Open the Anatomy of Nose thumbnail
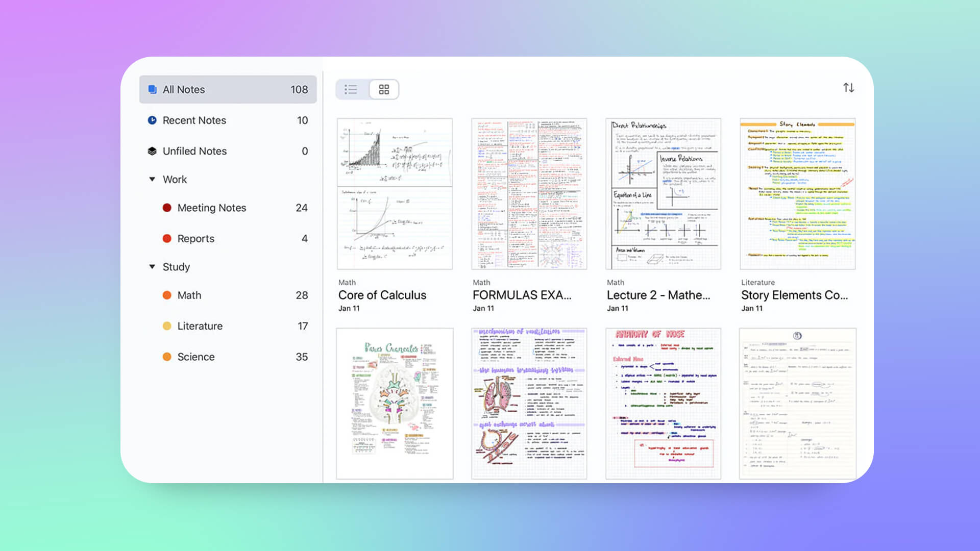980x551 pixels. point(663,403)
